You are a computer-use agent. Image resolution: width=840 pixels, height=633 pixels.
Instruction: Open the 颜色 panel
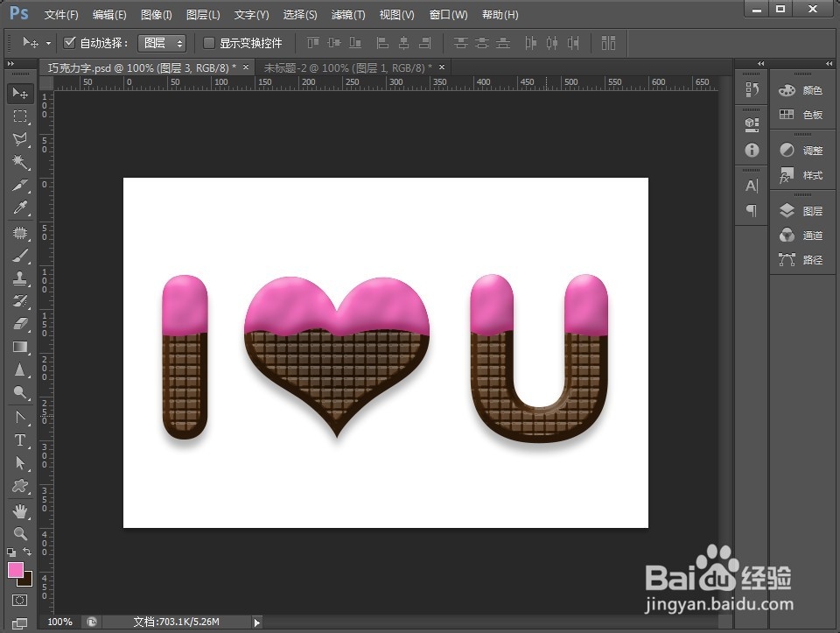pos(802,90)
